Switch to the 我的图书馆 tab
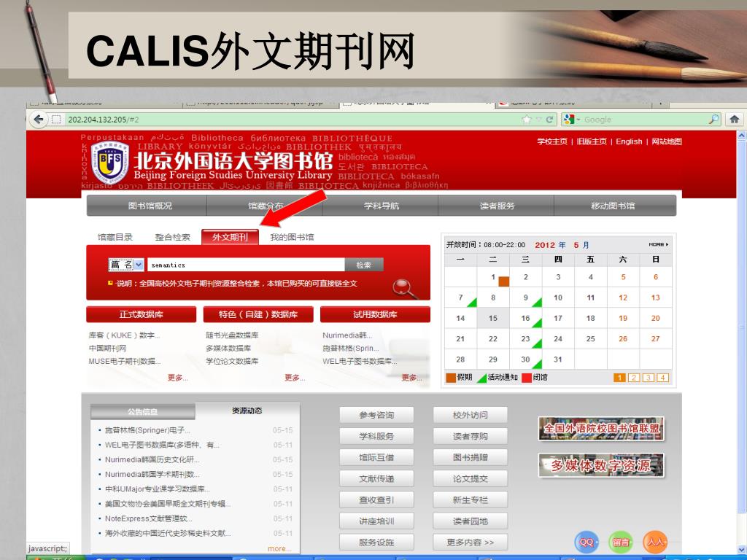Screen dimensions: 747x560 [x=292, y=237]
